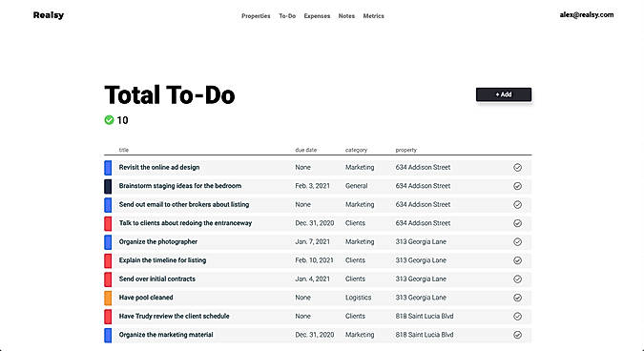The width and height of the screenshot is (644, 351).
Task: Open the Properties nav tab
Action: (256, 16)
